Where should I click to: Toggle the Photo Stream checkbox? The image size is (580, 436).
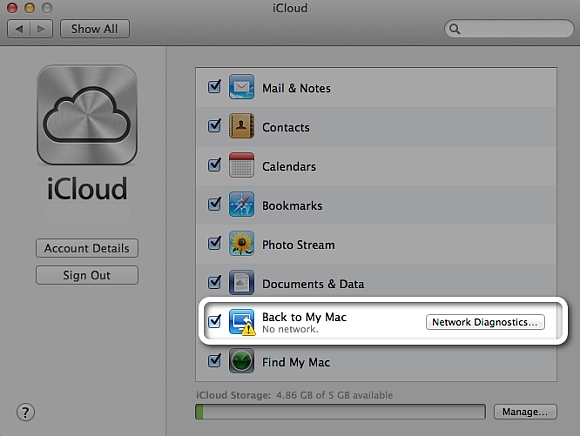(x=215, y=243)
